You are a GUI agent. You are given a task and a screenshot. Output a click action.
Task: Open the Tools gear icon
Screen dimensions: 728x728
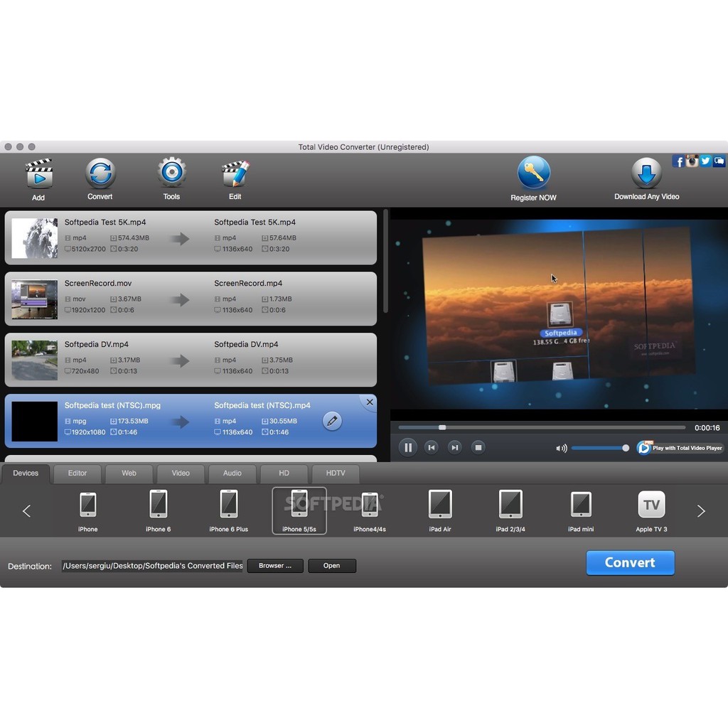coord(172,172)
